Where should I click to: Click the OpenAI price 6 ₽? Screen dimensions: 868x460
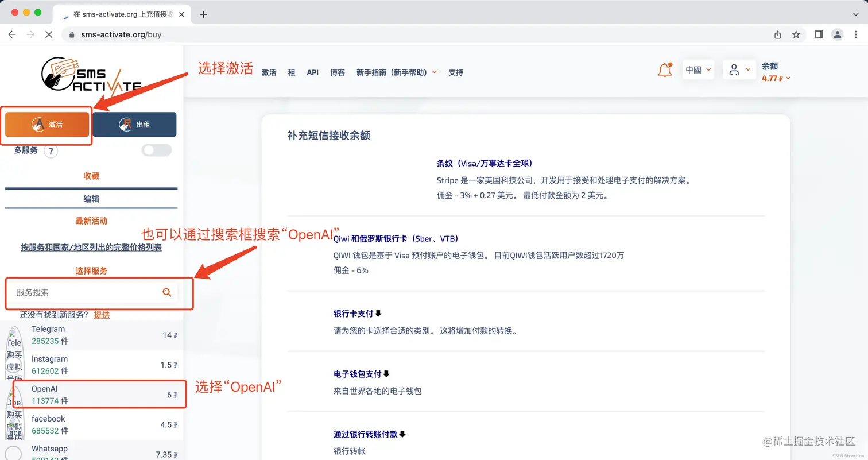tap(172, 395)
